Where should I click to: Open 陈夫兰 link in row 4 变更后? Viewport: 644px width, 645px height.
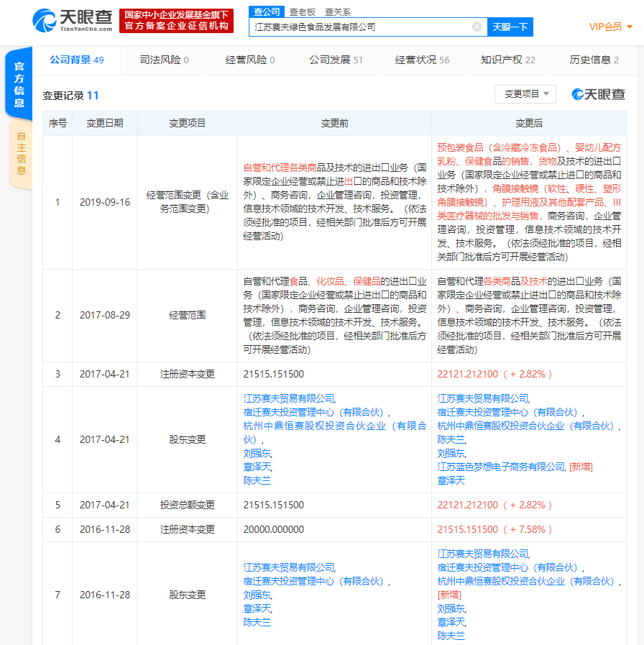(451, 440)
